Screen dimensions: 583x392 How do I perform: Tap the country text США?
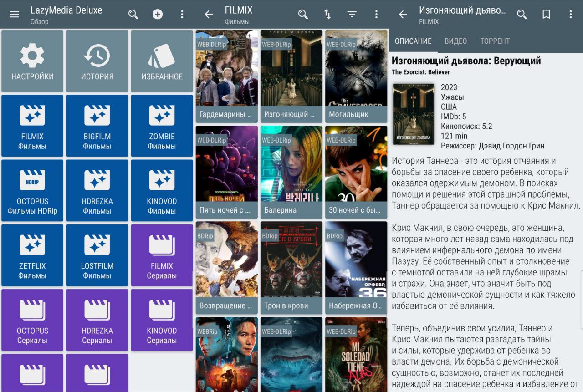[449, 107]
